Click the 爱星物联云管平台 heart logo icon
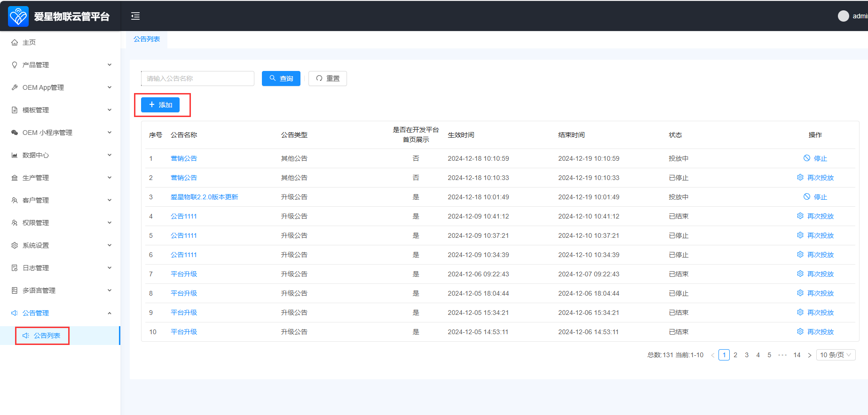Image resolution: width=868 pixels, height=415 pixels. 18,16
